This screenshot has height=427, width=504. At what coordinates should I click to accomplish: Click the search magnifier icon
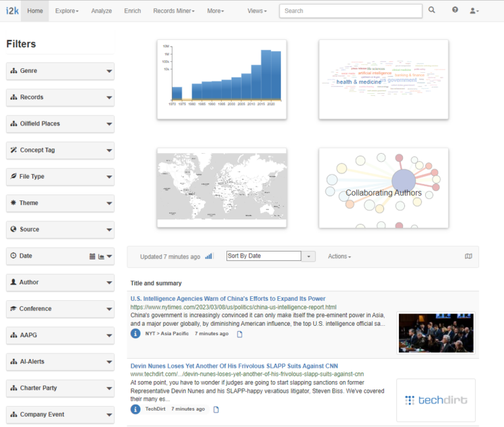point(432,11)
